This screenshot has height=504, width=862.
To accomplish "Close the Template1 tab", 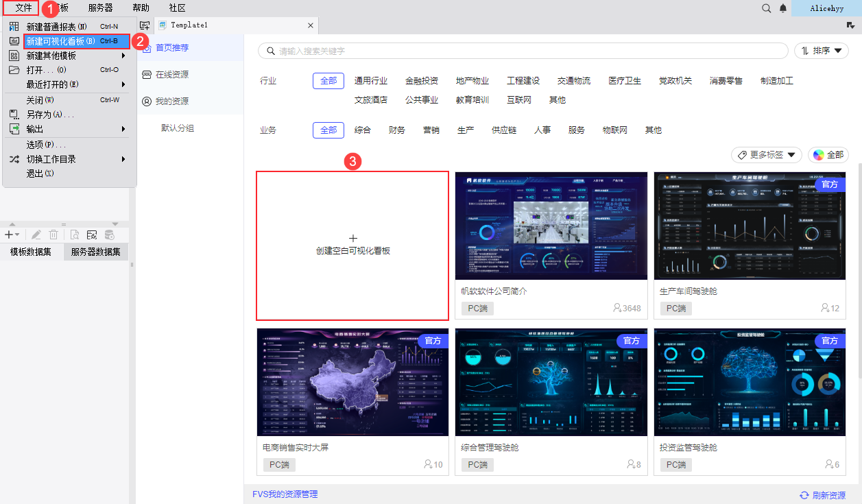I will pos(310,25).
